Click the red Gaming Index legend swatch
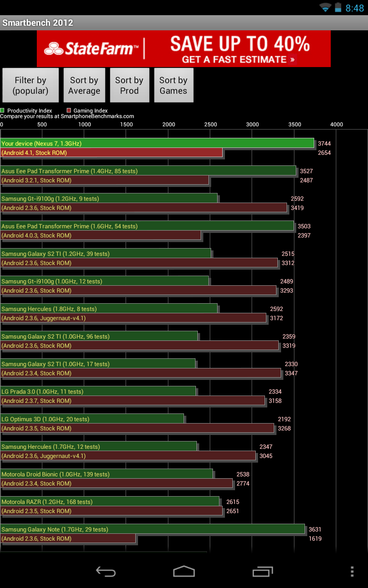 [69, 111]
